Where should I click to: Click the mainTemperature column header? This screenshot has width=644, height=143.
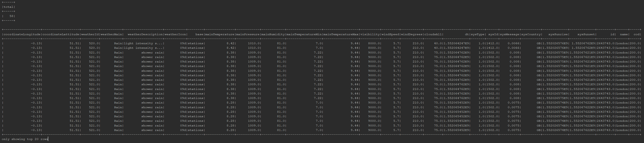220,34
